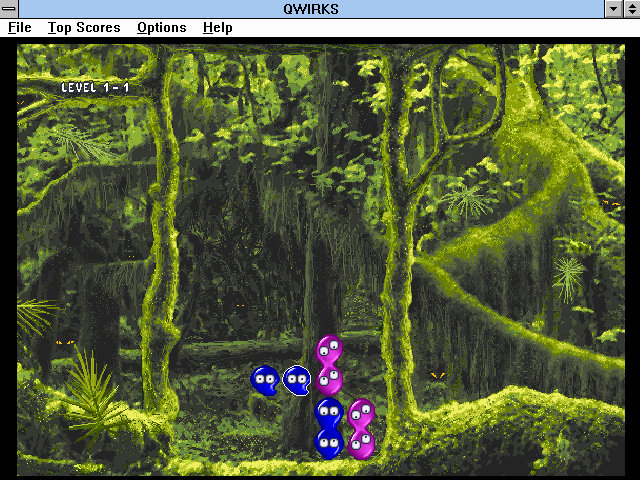
Task: Click the LEVEL 1 - 1 label
Action: 95,87
